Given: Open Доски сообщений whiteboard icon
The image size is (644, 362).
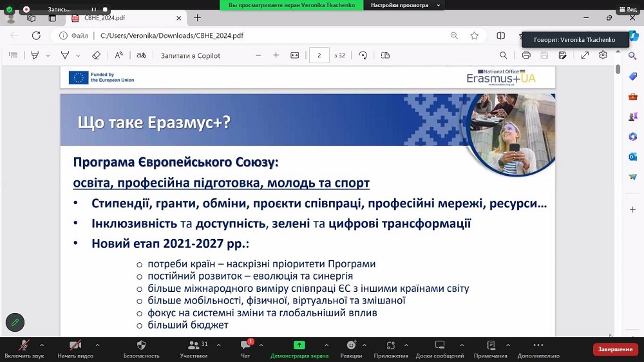Looking at the screenshot, I should tap(440, 345).
